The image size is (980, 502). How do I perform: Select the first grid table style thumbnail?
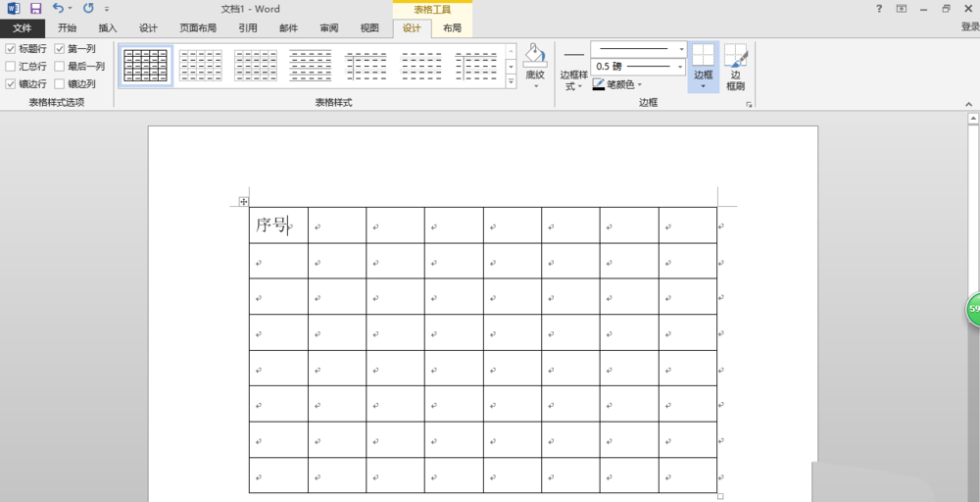pos(146,66)
